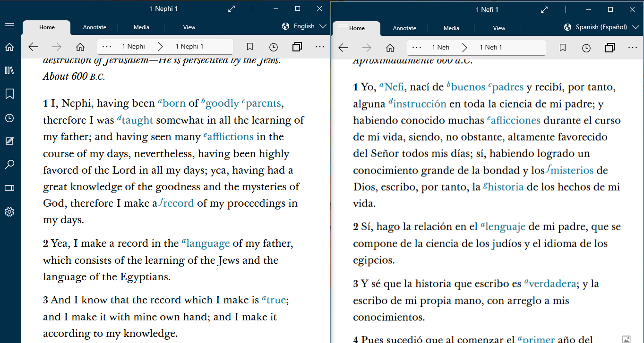Open footnote link 'verdadera'
The image size is (644, 343).
[550, 284]
